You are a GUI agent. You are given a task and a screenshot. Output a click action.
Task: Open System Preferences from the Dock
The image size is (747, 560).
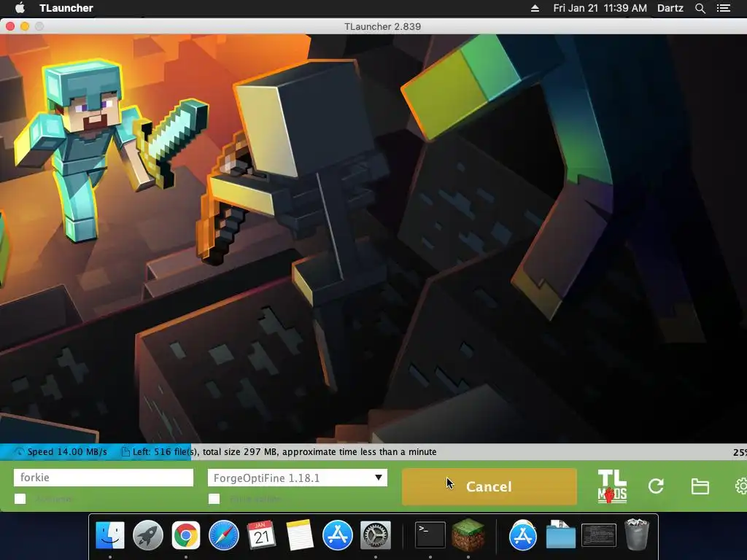coord(376,535)
